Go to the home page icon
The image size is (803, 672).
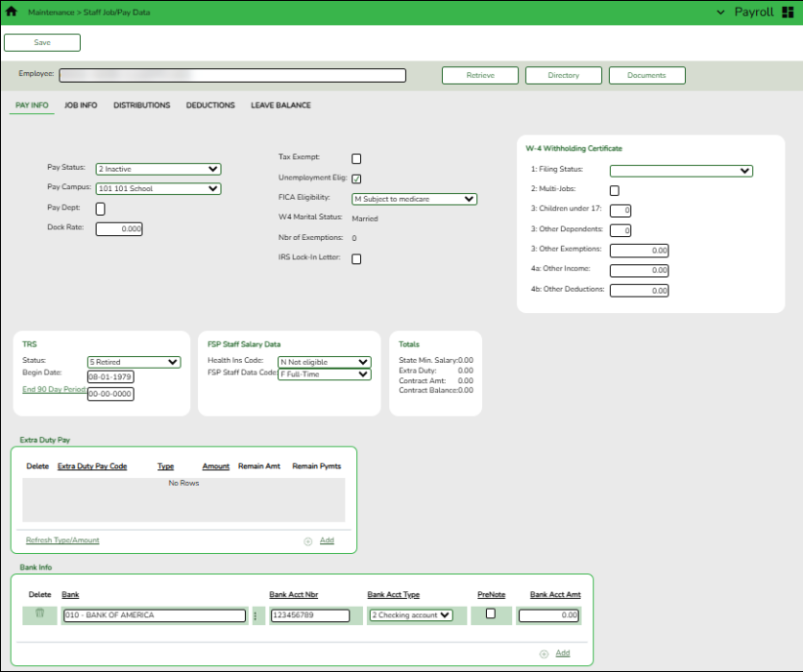point(11,12)
